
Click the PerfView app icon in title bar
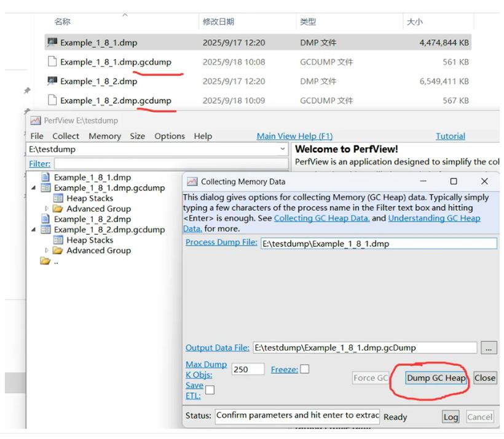tap(36, 120)
